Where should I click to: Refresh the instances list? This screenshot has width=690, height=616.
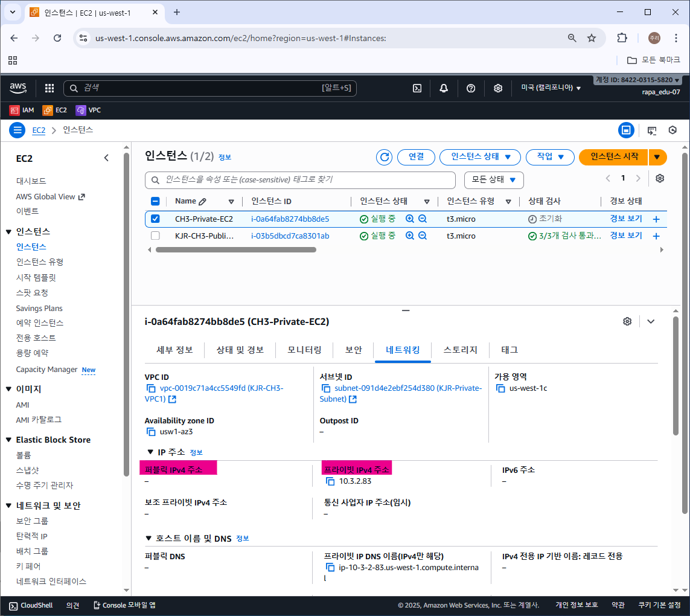[x=384, y=157]
